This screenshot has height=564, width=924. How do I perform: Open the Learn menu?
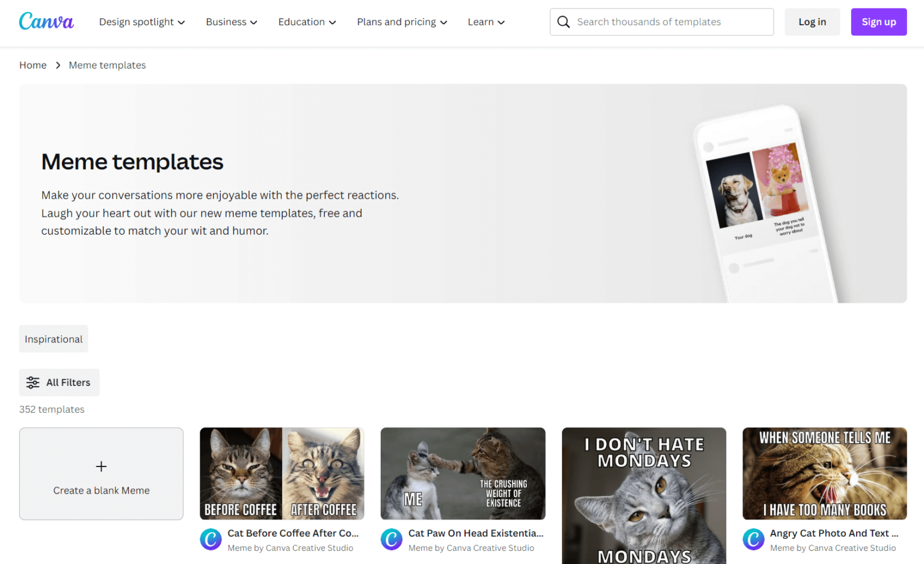tap(487, 22)
